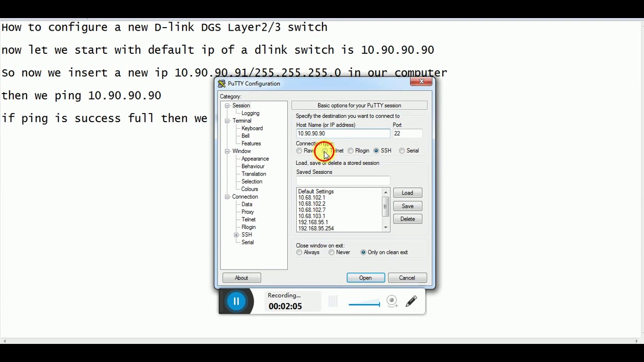Select the Serial connection type

coord(402,151)
